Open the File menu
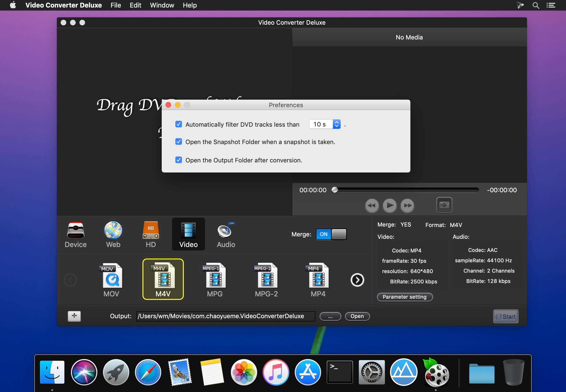 coord(116,5)
